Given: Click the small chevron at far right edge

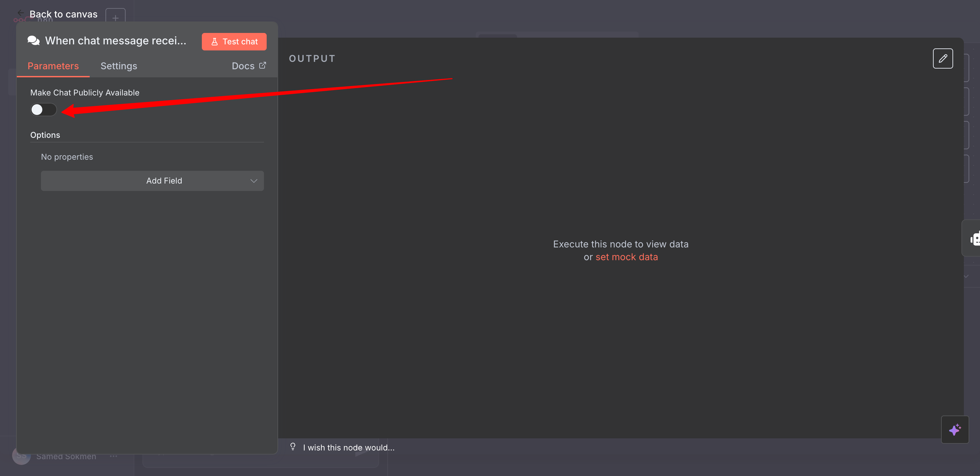Looking at the screenshot, I should (966, 276).
